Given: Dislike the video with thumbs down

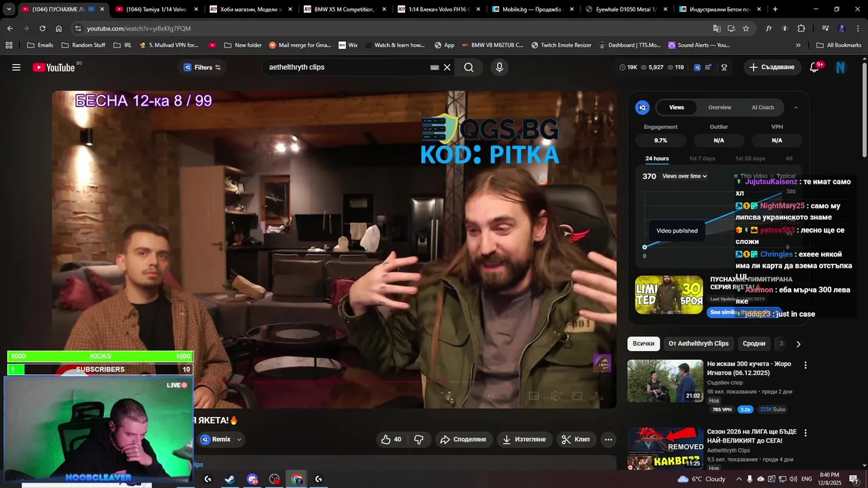Looking at the screenshot, I should click(x=418, y=439).
